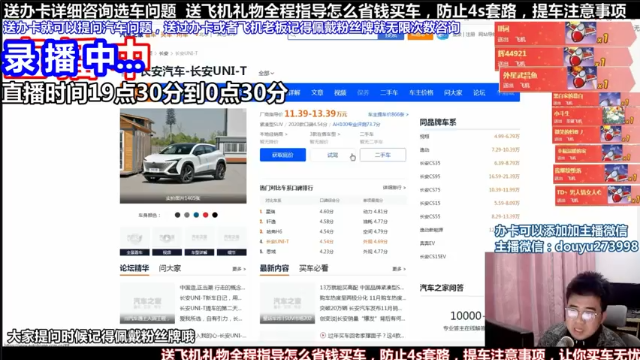Click the blue 获取底价 button
Viewport: 640px width, 360px height.
pyautogui.click(x=283, y=155)
